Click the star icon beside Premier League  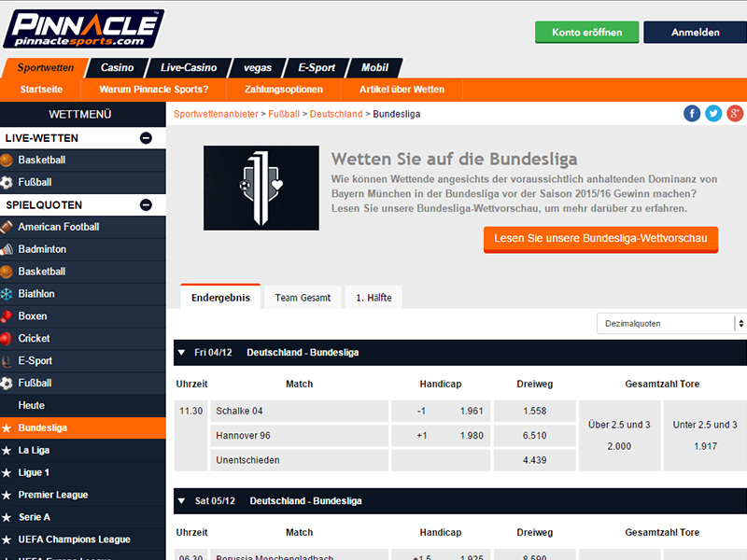pos(7,495)
